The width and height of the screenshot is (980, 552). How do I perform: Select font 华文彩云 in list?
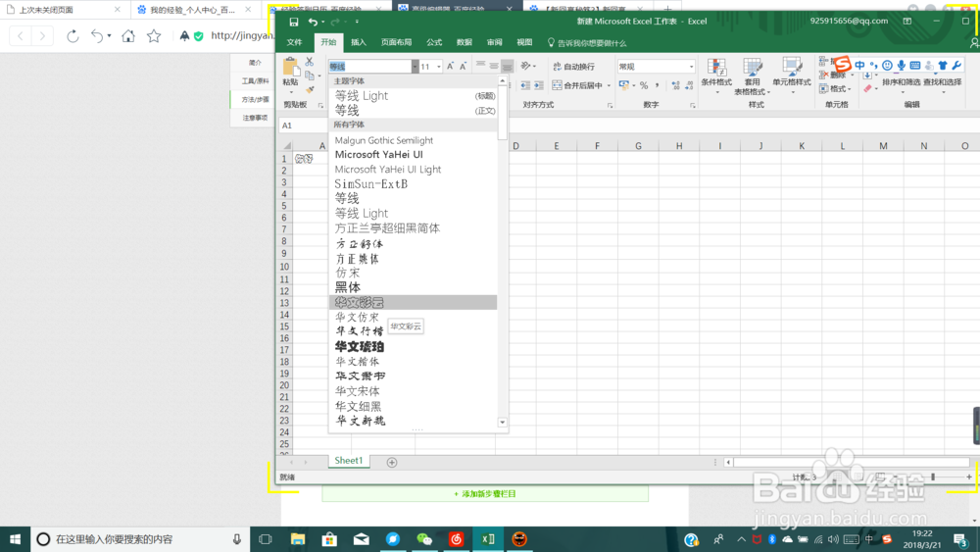pyautogui.click(x=414, y=303)
